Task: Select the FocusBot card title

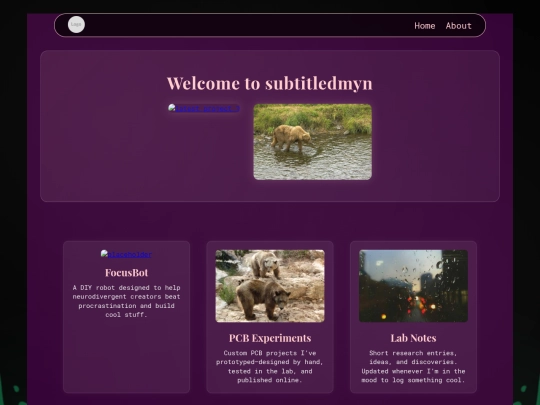Action: [x=126, y=273]
